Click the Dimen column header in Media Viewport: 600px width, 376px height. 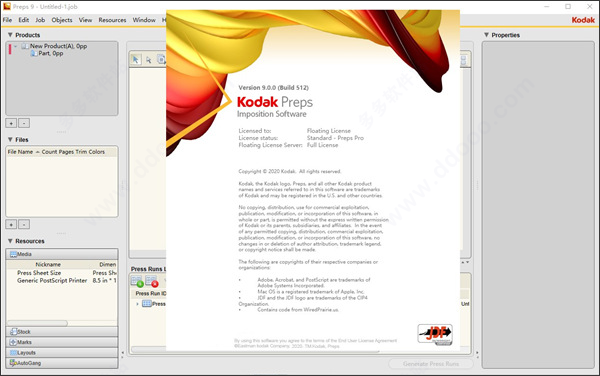point(108,265)
